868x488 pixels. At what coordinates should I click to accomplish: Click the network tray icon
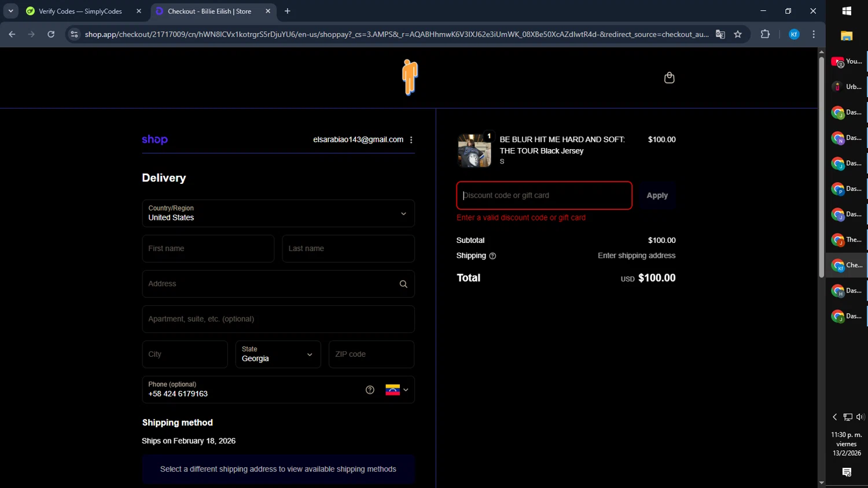848,417
